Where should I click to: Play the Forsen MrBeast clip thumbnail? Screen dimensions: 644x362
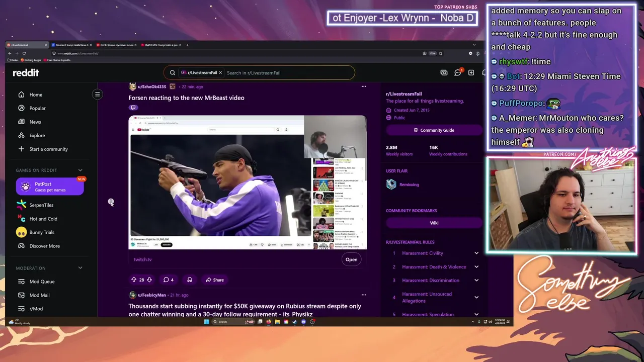[248, 183]
